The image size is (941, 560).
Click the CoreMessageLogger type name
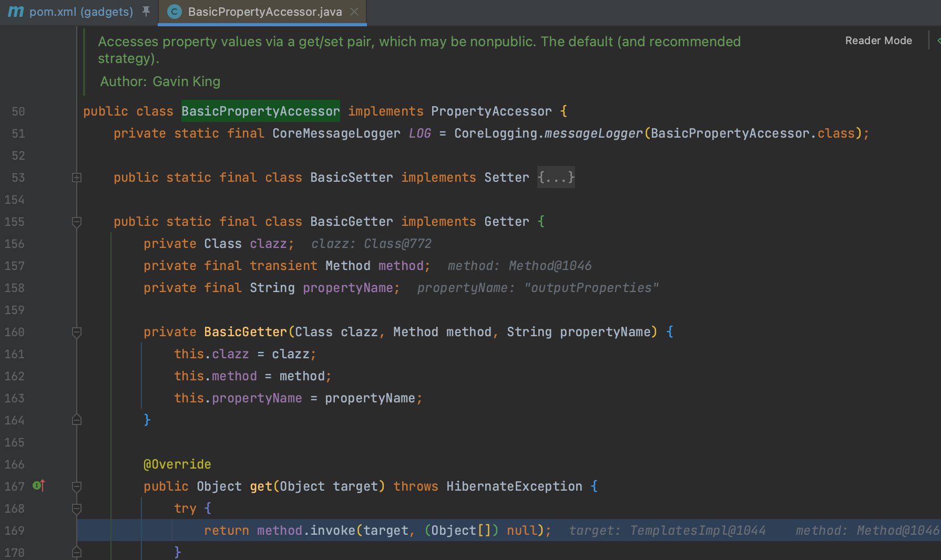[336, 133]
